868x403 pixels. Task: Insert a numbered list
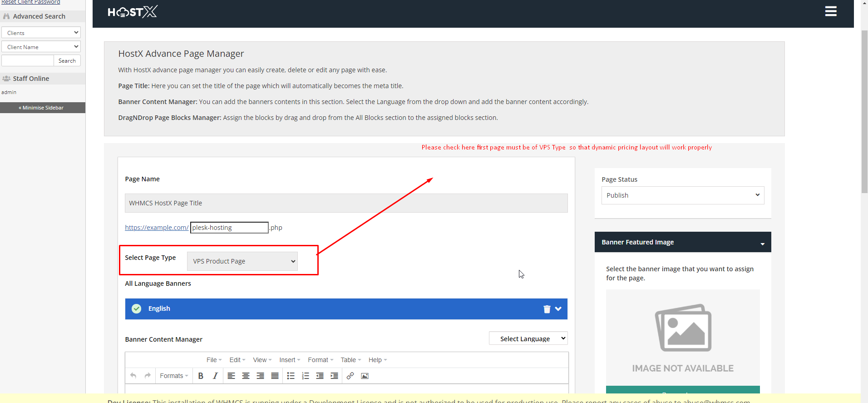pos(306,376)
